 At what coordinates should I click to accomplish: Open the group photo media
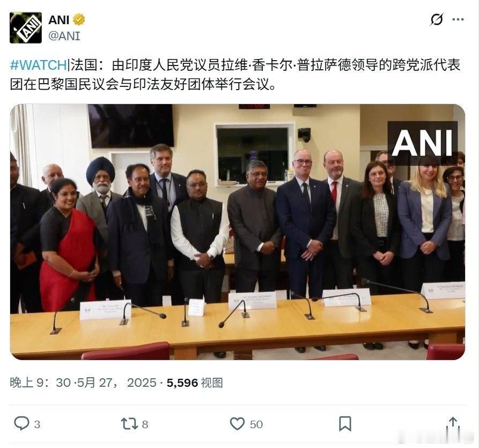[238, 232]
